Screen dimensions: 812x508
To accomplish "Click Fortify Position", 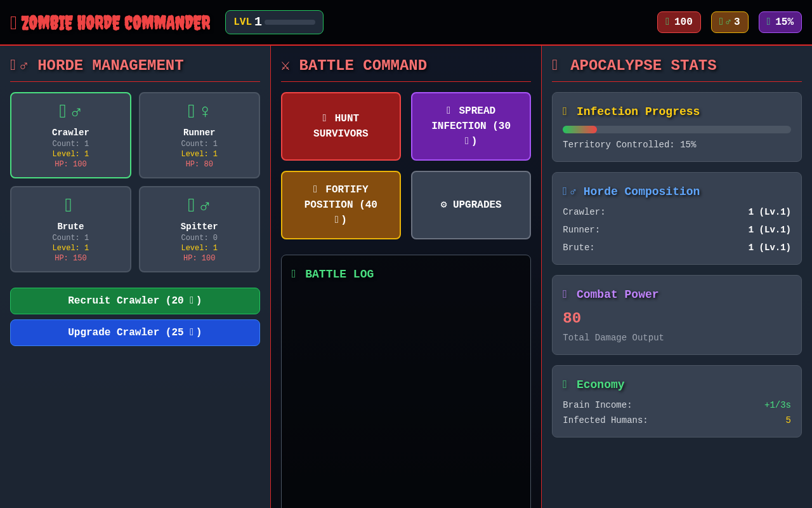I will 341,204.
